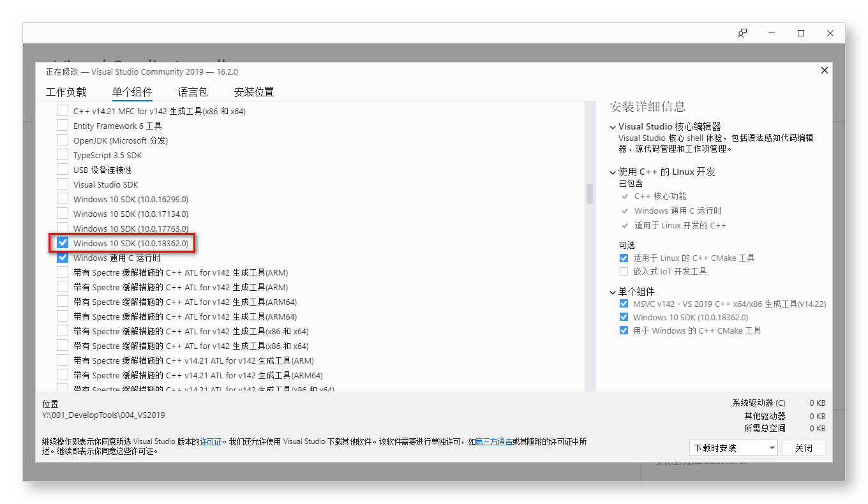868x504 pixels.
Task: Switch to the 工作负载 tab
Action: click(66, 91)
